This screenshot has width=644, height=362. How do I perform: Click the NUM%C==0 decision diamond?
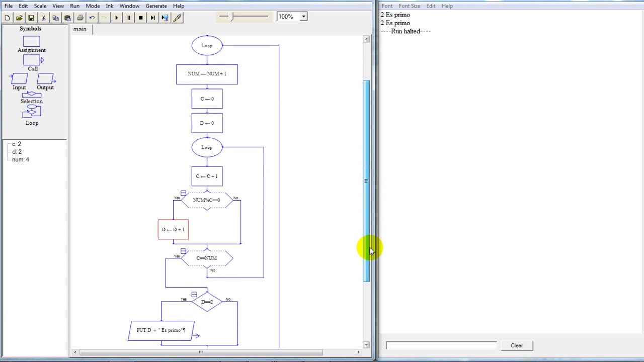pyautogui.click(x=207, y=200)
